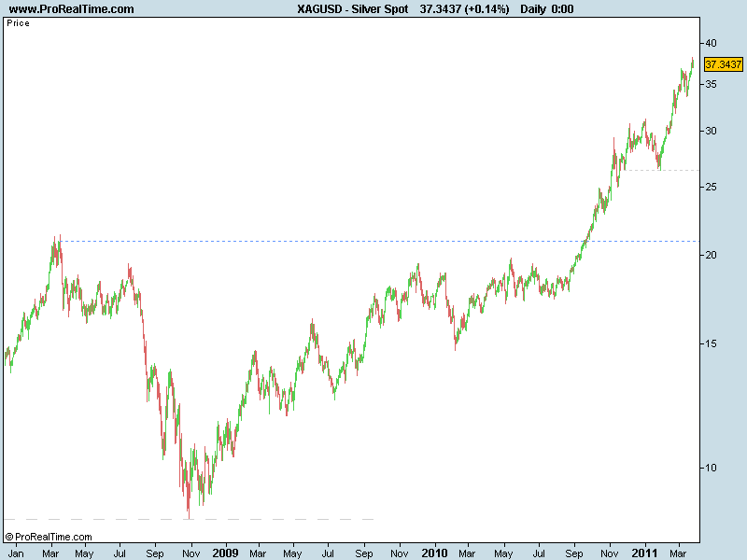Click the Mar label right after 2011
The width and height of the screenshot is (747, 560).
pos(678,553)
